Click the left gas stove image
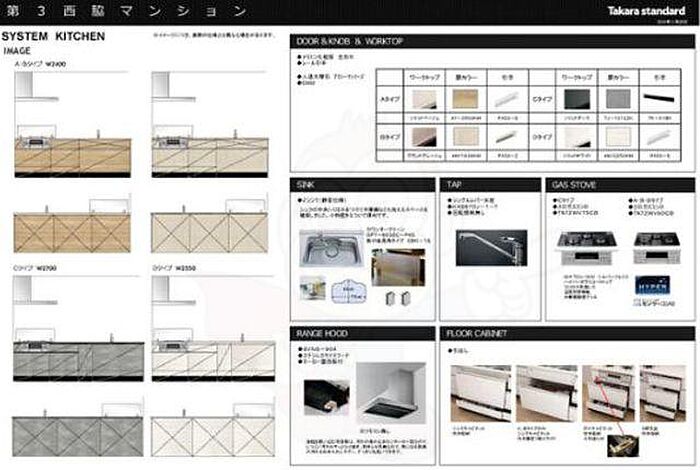Viewport: 700px width, 470px height. pyautogui.click(x=584, y=246)
